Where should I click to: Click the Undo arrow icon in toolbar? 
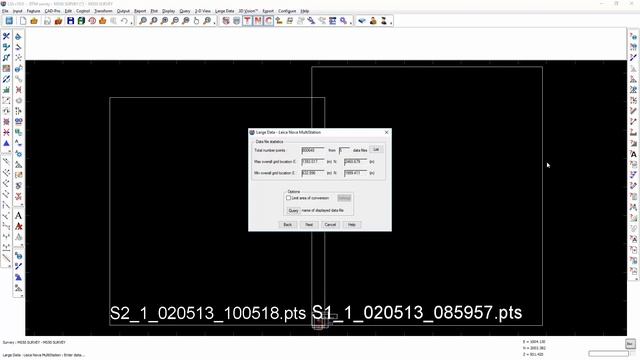124,21
